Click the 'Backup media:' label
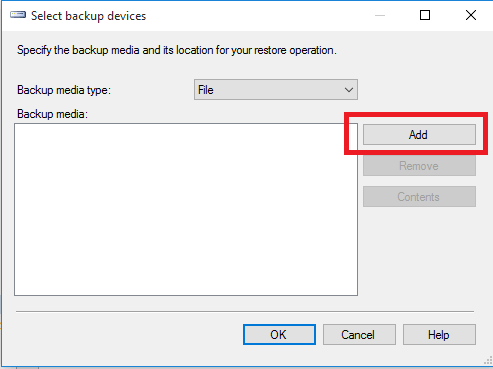 (52, 114)
